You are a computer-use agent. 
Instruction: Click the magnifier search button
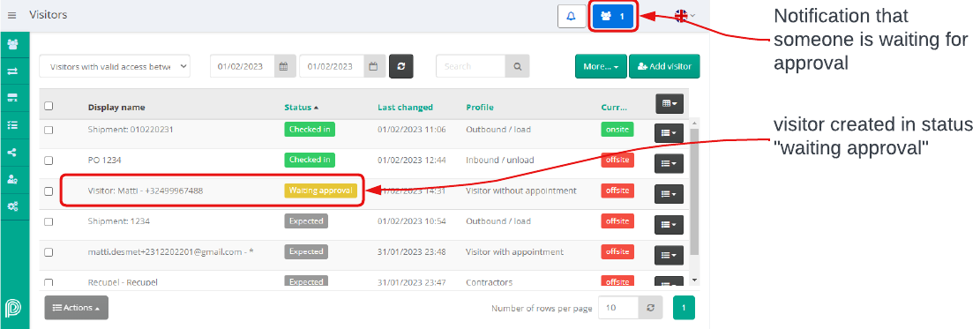click(x=517, y=66)
